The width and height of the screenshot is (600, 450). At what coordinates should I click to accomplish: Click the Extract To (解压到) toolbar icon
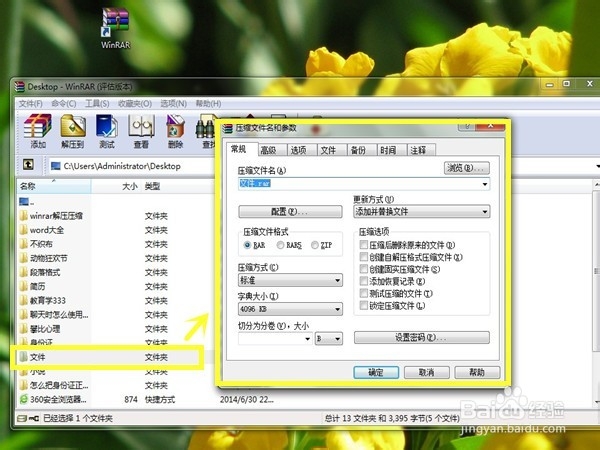click(73, 126)
